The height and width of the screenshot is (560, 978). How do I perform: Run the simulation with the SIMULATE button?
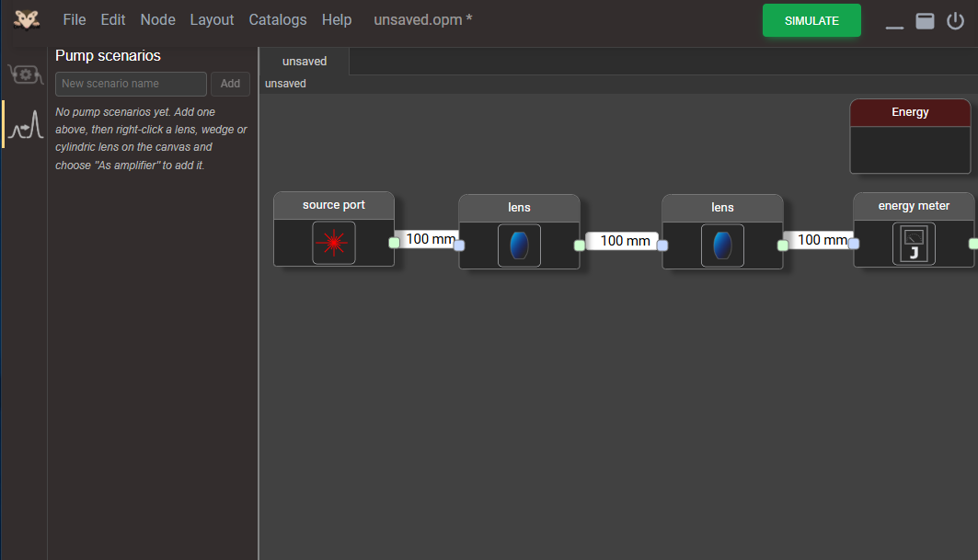tap(811, 20)
